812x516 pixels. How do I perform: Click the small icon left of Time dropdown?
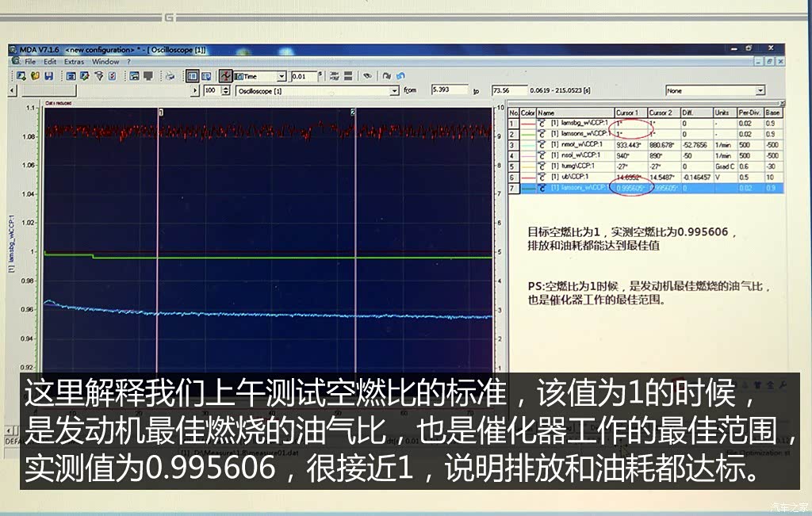click(238, 77)
